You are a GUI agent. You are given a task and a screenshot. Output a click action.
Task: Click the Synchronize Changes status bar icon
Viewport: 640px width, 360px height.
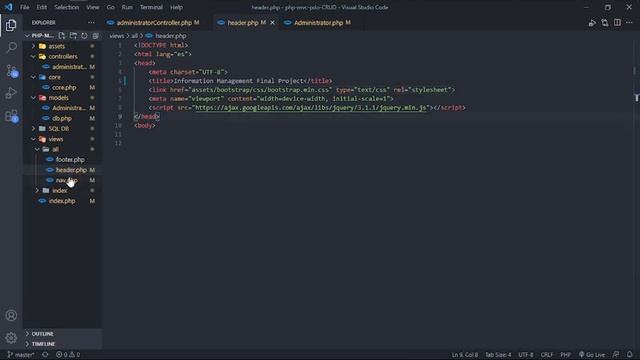[45, 355]
